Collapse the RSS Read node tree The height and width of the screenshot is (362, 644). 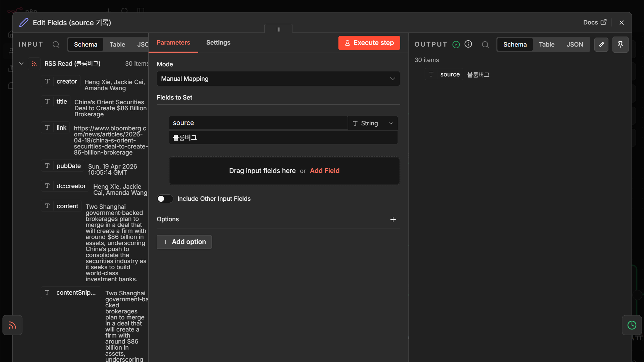click(x=21, y=64)
